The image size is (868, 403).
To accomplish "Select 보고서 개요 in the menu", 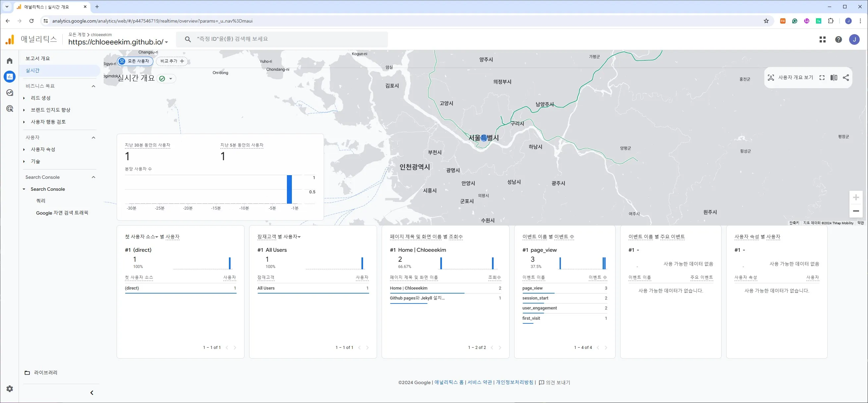I will [38, 58].
